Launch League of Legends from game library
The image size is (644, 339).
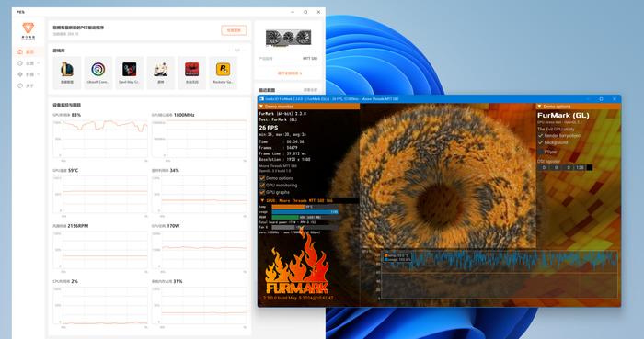click(67, 73)
